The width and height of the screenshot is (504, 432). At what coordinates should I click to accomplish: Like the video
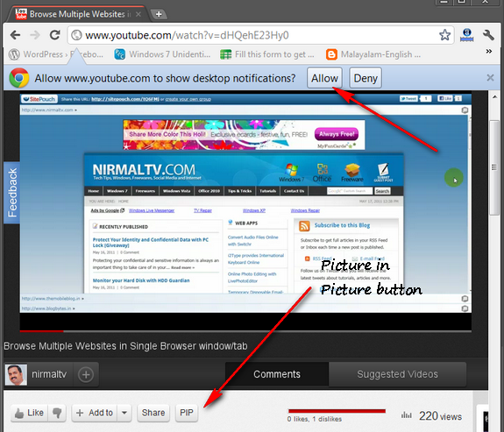29,413
